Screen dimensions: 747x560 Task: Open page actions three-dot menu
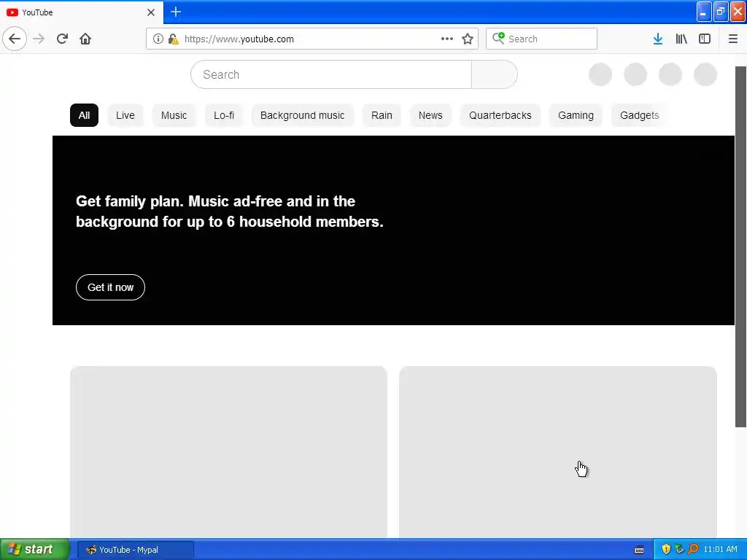pyautogui.click(x=447, y=39)
